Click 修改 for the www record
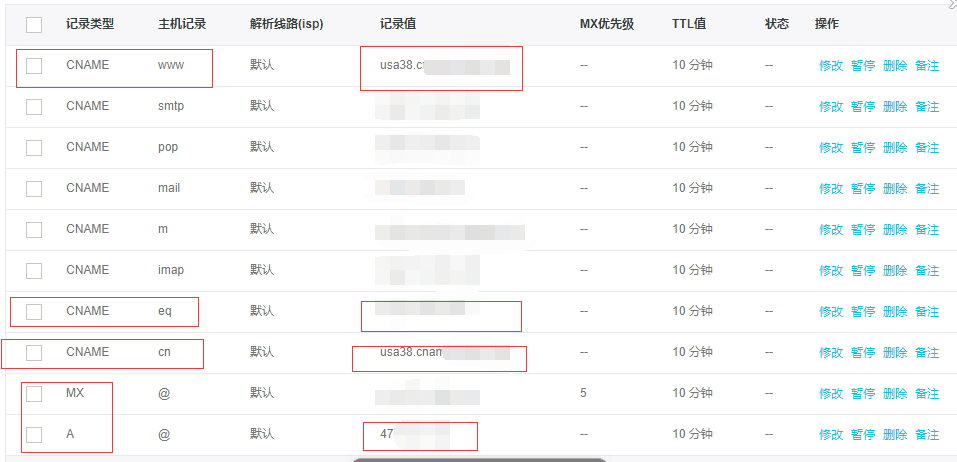 coord(831,66)
